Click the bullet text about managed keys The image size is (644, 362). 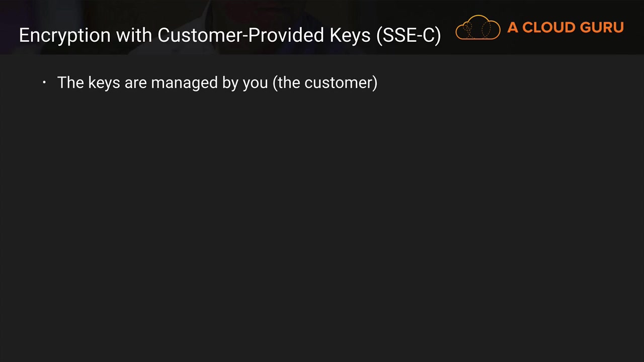217,82
